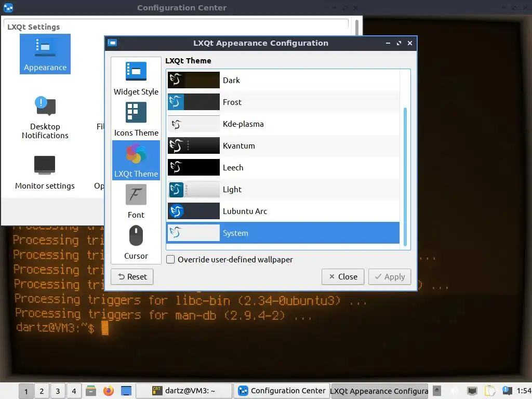The width and height of the screenshot is (532, 399).
Task: Switch to desktop 4 in pager
Action: [74, 391]
